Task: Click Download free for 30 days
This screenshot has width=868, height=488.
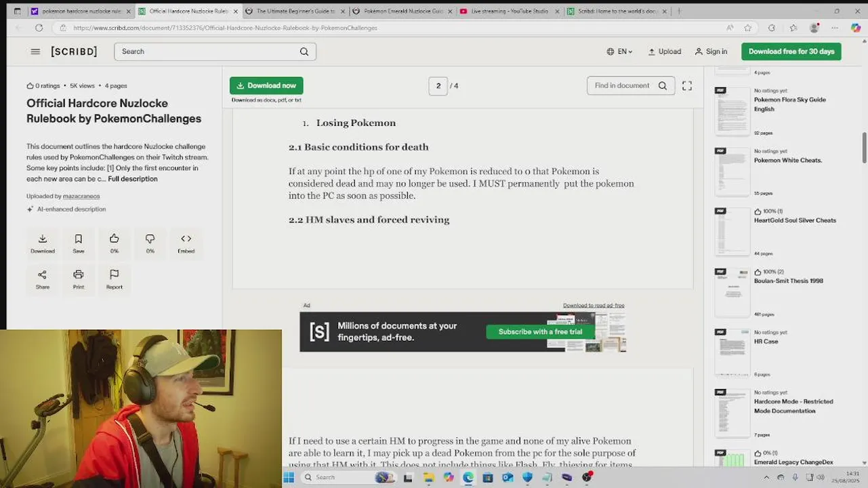Action: click(791, 52)
